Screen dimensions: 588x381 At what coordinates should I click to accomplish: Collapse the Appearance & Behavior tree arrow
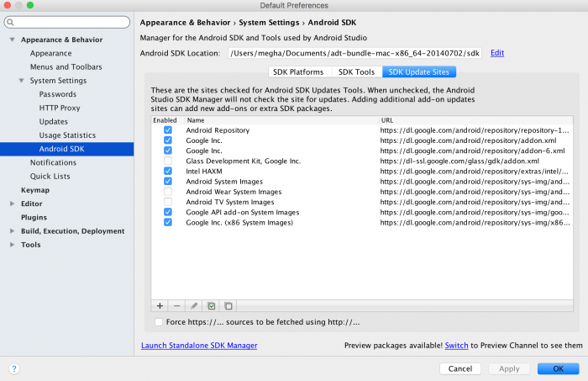(x=12, y=40)
